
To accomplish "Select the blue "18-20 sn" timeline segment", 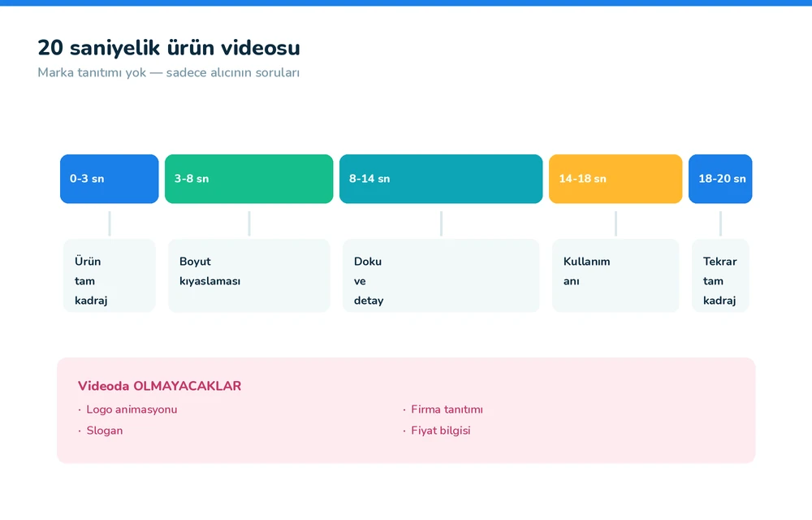I will pos(719,179).
